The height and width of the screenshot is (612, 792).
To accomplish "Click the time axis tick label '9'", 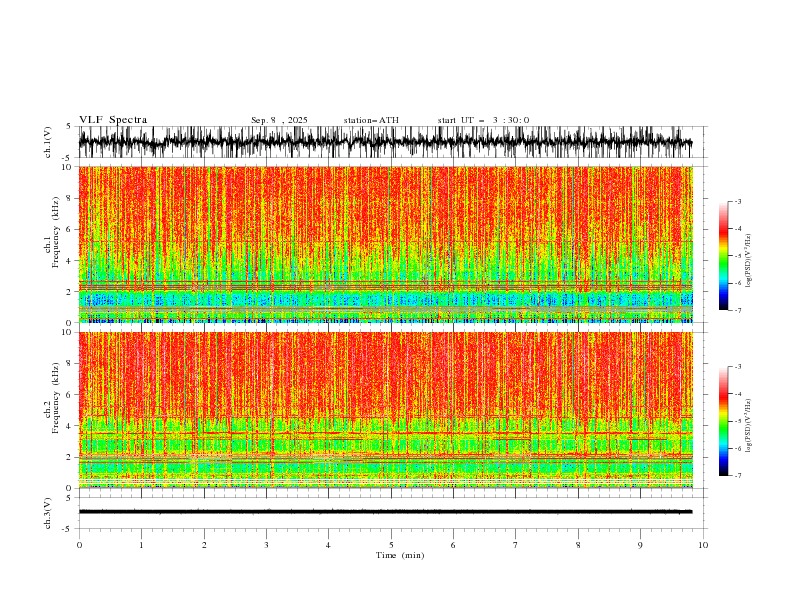I will tap(640, 545).
